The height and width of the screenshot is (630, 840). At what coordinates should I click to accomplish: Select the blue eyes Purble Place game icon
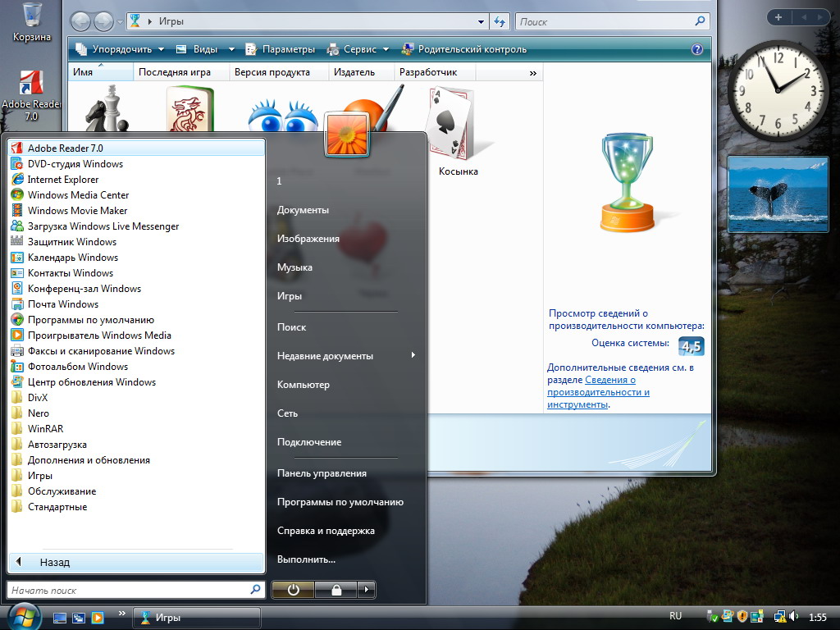pos(283,115)
